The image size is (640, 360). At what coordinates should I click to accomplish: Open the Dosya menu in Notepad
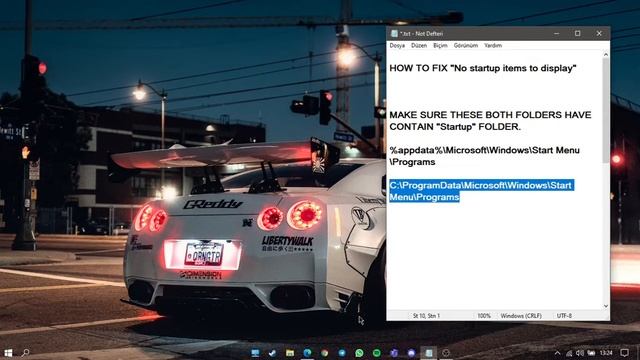[397, 45]
